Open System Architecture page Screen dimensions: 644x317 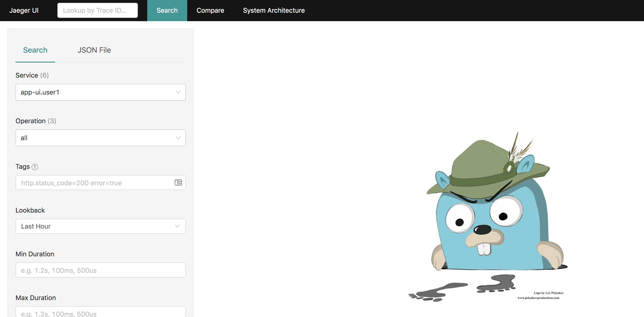tap(274, 10)
